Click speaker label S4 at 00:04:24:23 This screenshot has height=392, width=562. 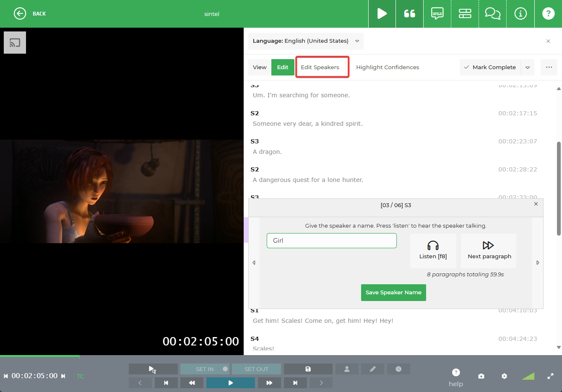pyautogui.click(x=255, y=339)
